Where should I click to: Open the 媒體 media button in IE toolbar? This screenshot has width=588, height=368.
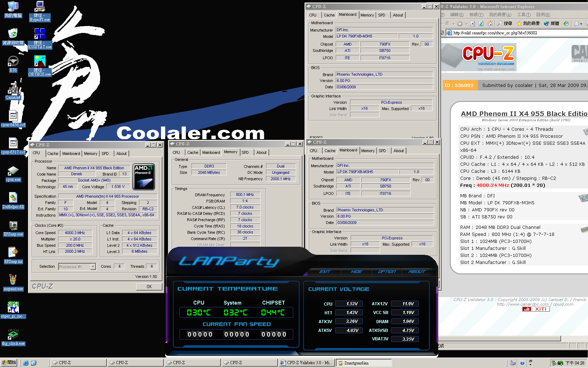(x=551, y=23)
